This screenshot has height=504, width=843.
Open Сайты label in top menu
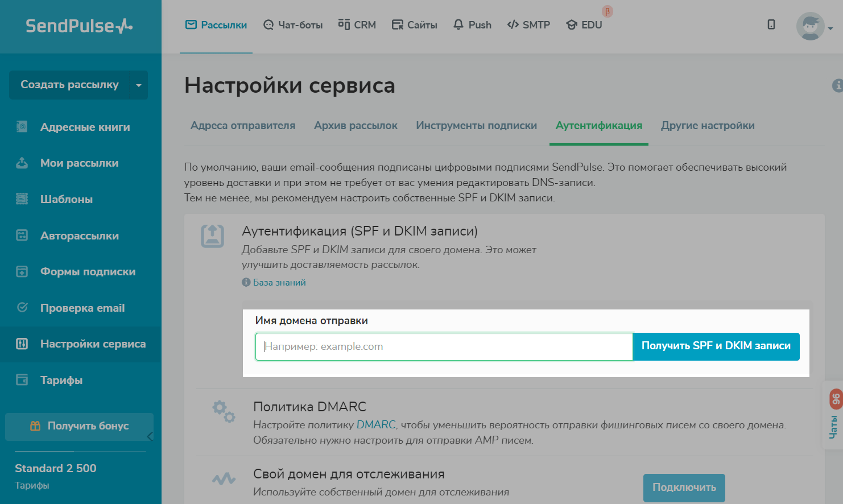[x=422, y=25]
